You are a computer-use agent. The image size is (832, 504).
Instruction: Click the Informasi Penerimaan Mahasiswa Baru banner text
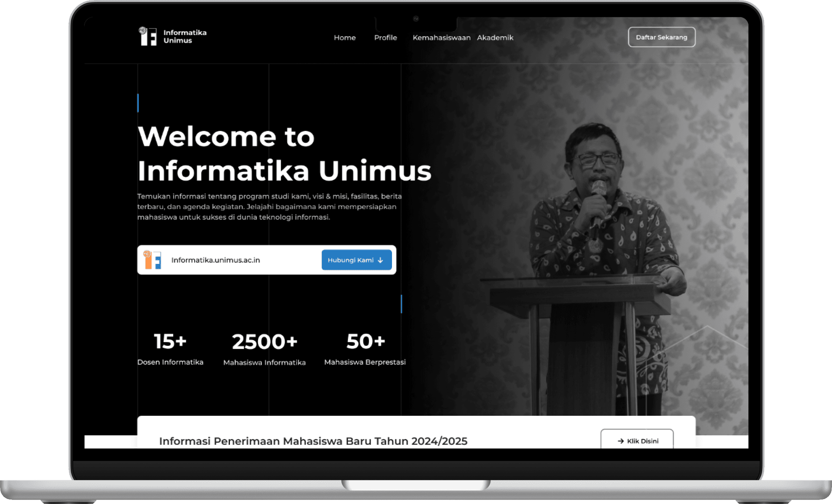tap(313, 441)
